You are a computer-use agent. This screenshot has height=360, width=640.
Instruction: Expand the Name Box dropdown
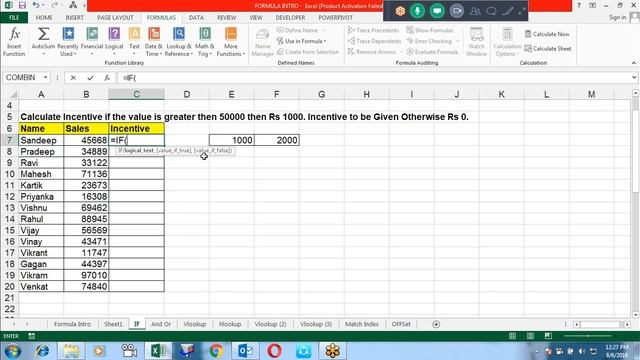point(46,78)
